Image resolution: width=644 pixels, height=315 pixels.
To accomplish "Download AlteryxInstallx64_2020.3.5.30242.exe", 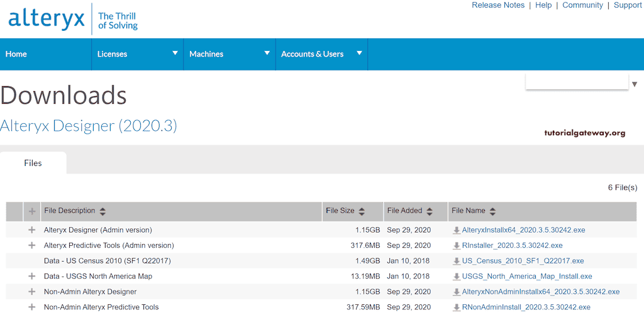I will tap(523, 230).
